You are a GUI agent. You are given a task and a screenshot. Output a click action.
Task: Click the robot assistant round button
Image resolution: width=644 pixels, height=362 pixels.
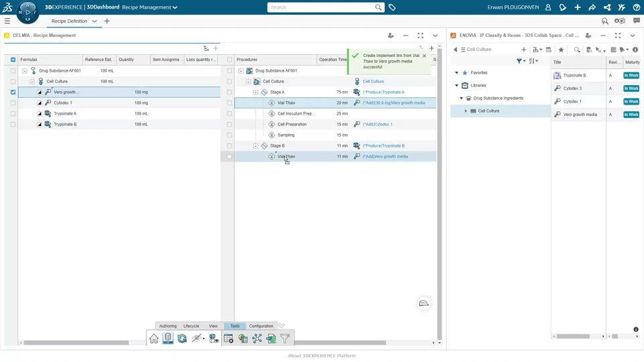424,303
